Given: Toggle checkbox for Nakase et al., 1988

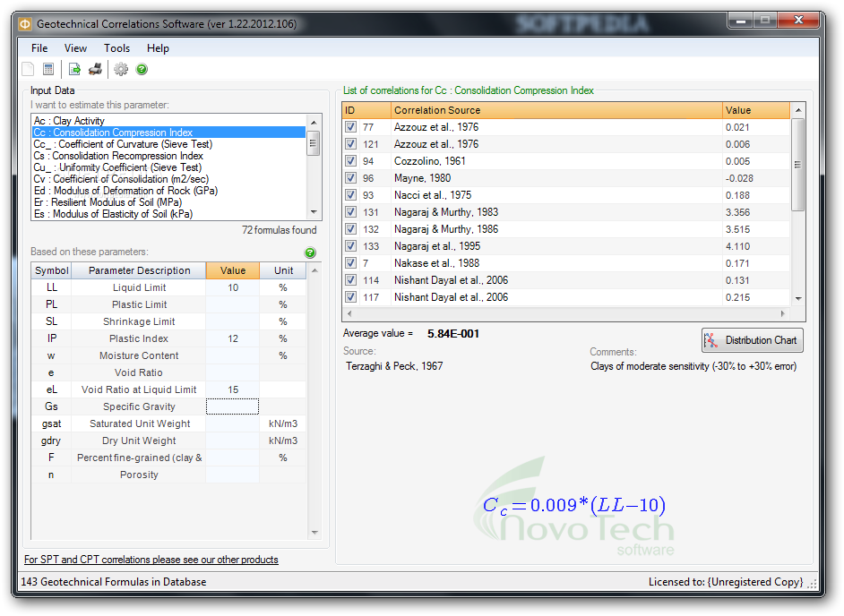Looking at the screenshot, I should coord(351,263).
